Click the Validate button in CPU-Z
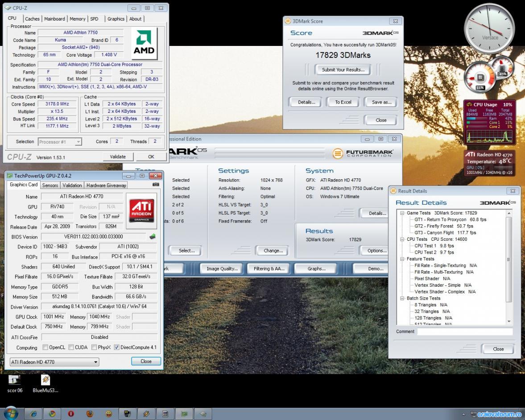 [118, 156]
